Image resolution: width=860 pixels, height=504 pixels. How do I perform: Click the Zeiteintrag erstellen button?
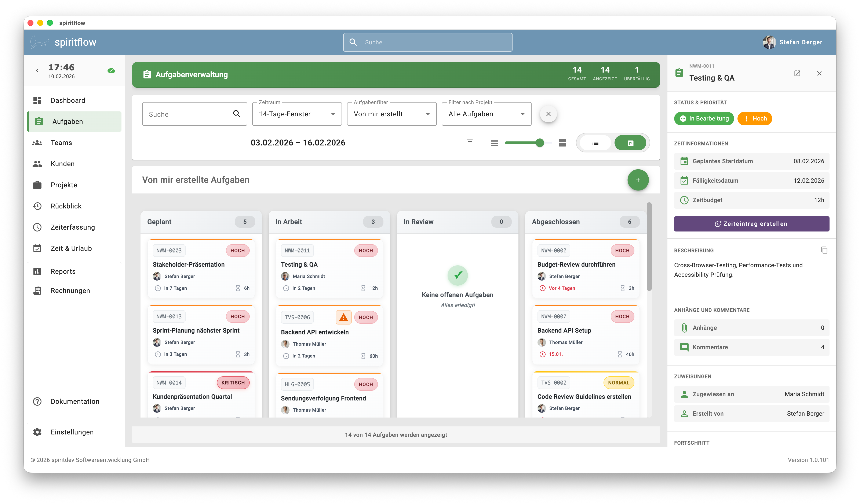(x=751, y=224)
